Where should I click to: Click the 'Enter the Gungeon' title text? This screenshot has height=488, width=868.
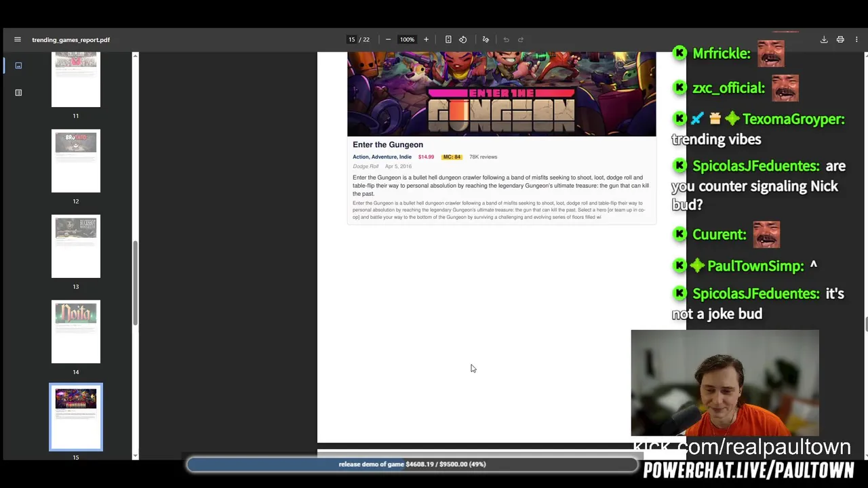click(388, 144)
